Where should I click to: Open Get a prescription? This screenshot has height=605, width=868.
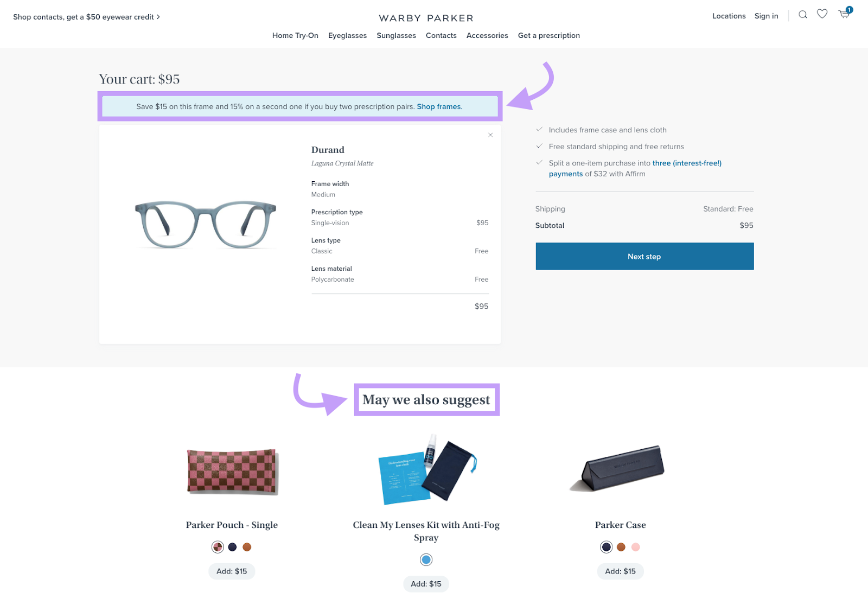tap(548, 35)
